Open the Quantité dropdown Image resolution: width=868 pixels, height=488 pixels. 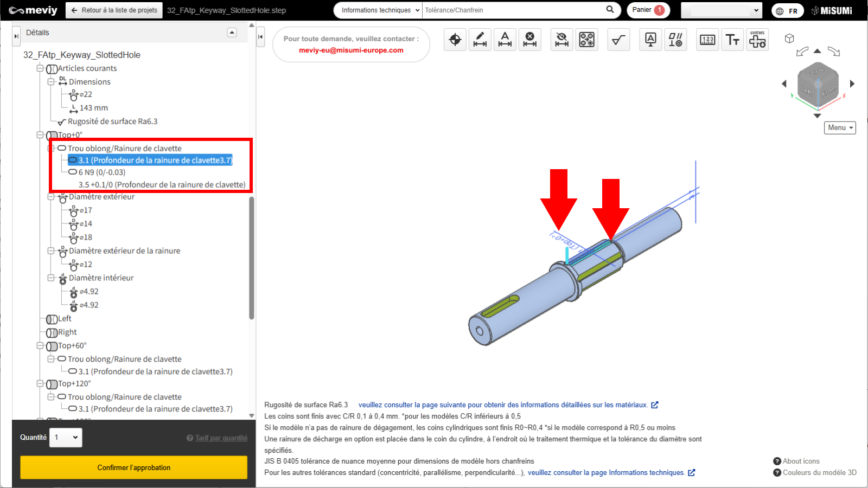coord(66,438)
